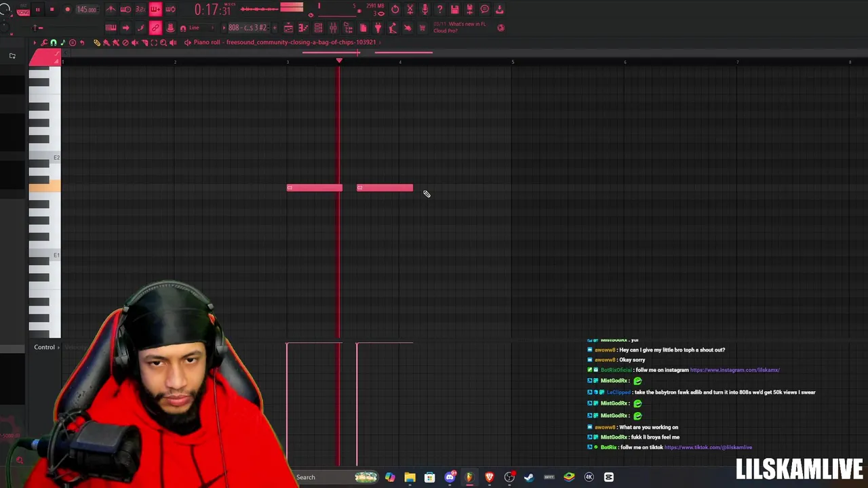The image size is (868, 488).
Task: Open the Piano roll view icon
Action: pos(303,28)
